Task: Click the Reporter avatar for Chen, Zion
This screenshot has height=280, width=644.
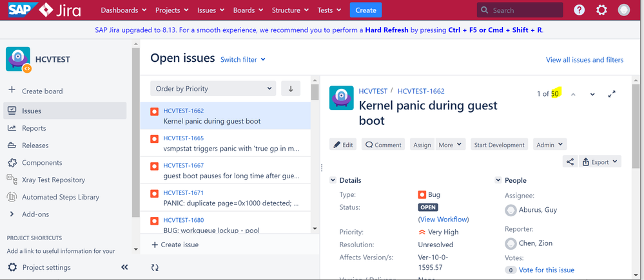Action: click(511, 243)
